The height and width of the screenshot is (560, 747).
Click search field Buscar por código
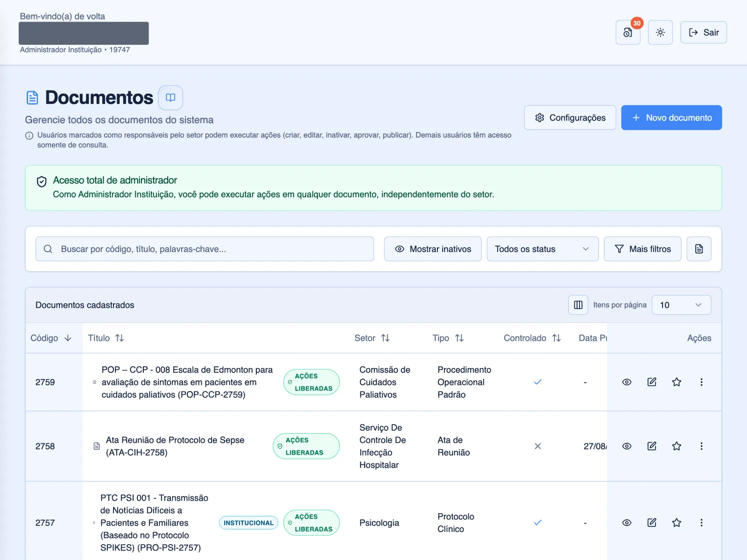coord(204,249)
